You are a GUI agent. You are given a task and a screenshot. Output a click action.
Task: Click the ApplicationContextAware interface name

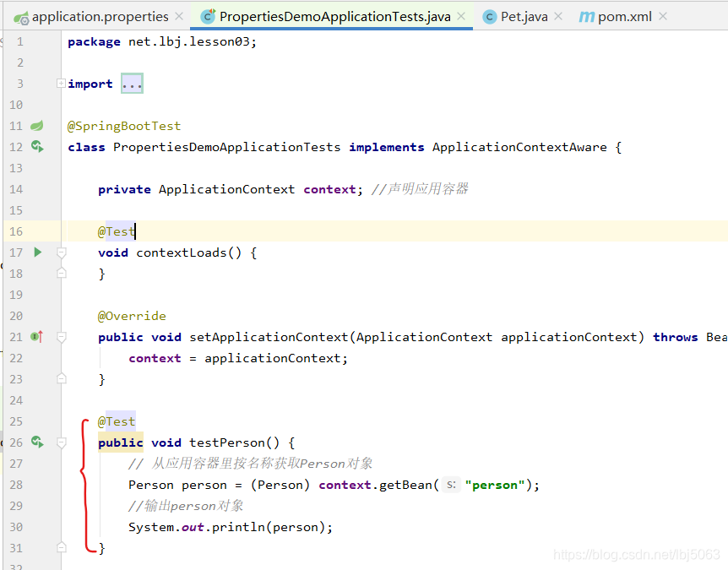click(x=519, y=147)
